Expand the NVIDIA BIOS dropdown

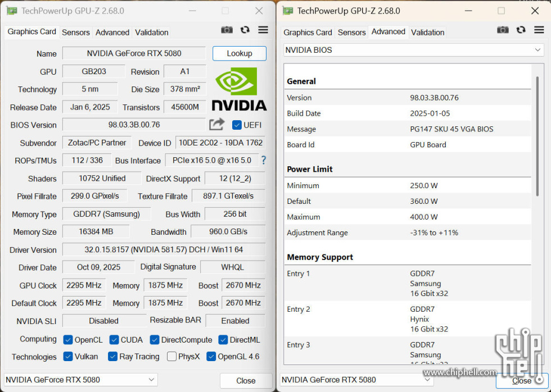click(x=414, y=50)
